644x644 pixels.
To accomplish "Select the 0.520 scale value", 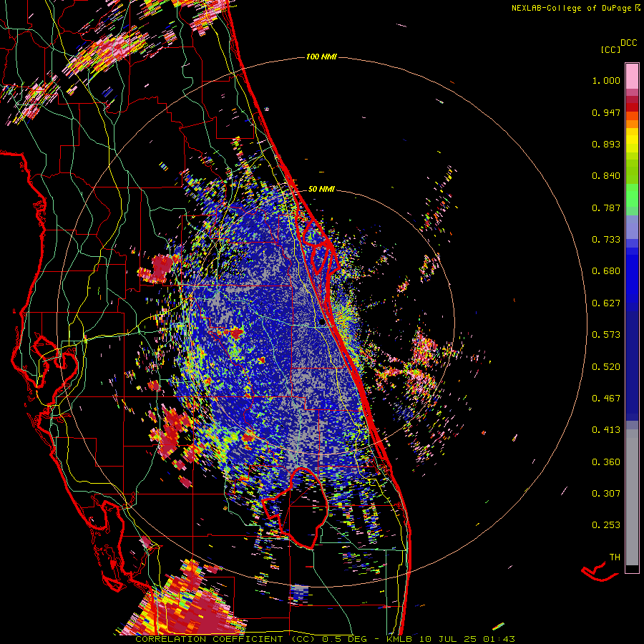I will pyautogui.click(x=606, y=367).
